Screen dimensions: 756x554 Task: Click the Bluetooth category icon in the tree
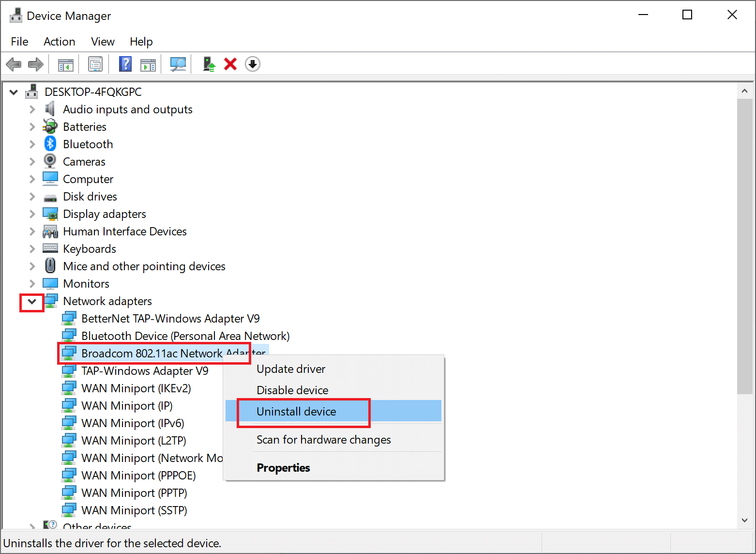click(50, 144)
